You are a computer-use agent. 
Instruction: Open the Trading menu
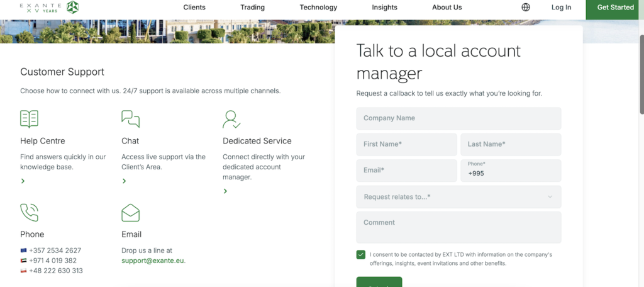(252, 8)
